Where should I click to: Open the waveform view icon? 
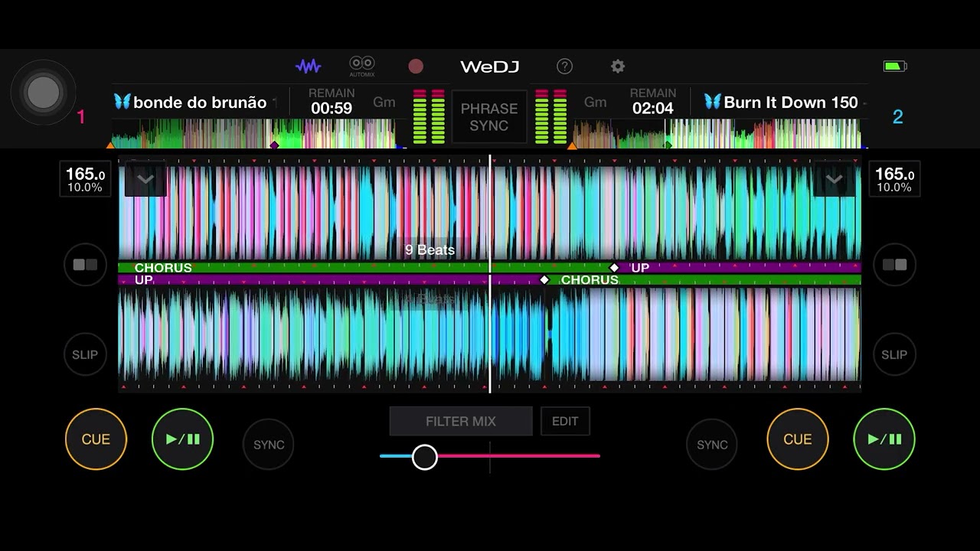309,67
